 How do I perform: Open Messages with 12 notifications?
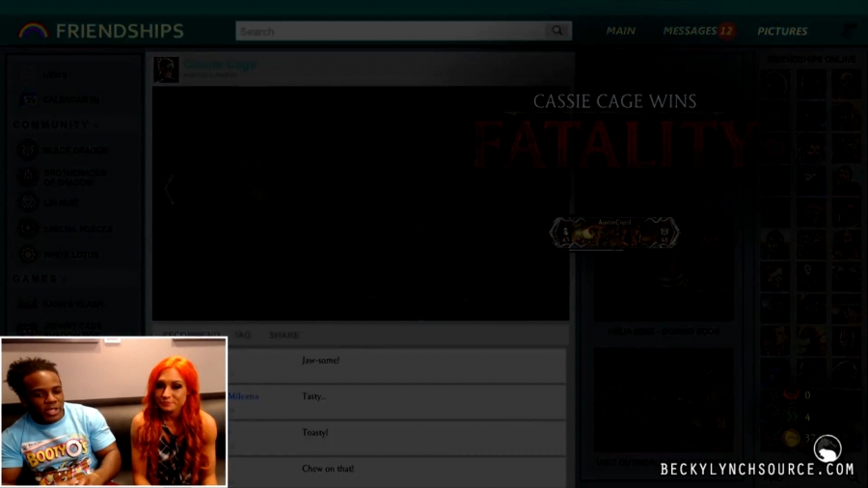point(697,31)
